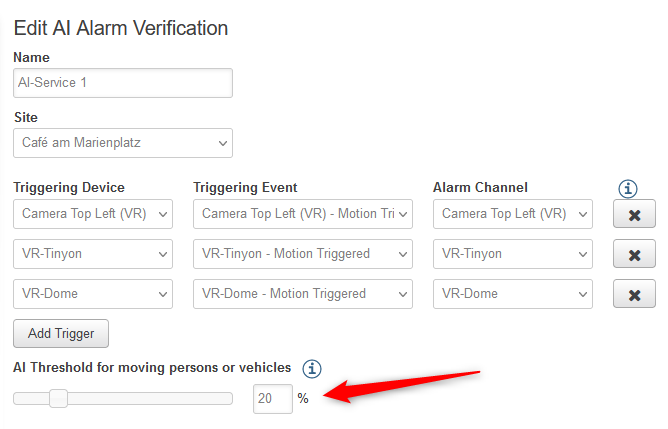Click the AI Threshold slider handle

coord(58,399)
